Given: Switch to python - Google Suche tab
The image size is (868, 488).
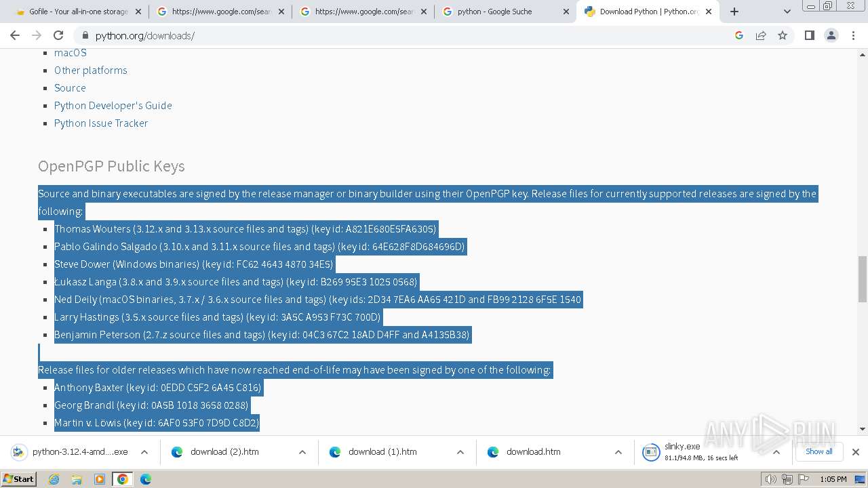Looking at the screenshot, I should pos(506,12).
